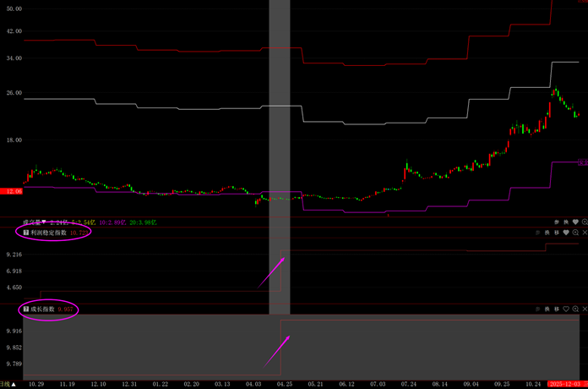Screen dimensions: 588x389
Task: Click help icon beside 成长指数
Action: click(x=26, y=310)
